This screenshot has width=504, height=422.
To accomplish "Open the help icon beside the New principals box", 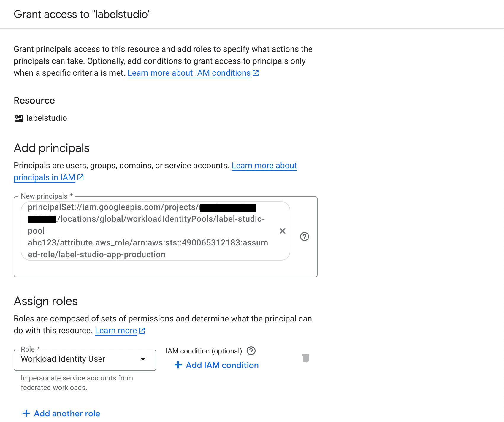I will tap(305, 237).
